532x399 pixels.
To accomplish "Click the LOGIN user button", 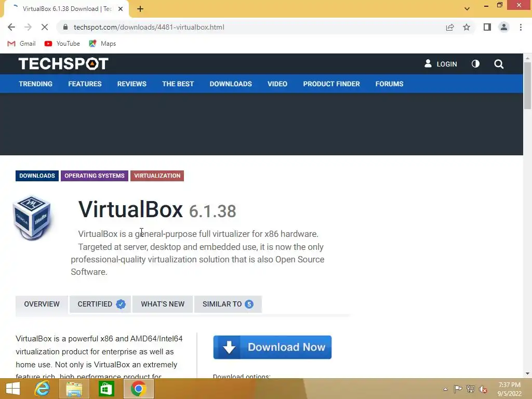I will (441, 64).
